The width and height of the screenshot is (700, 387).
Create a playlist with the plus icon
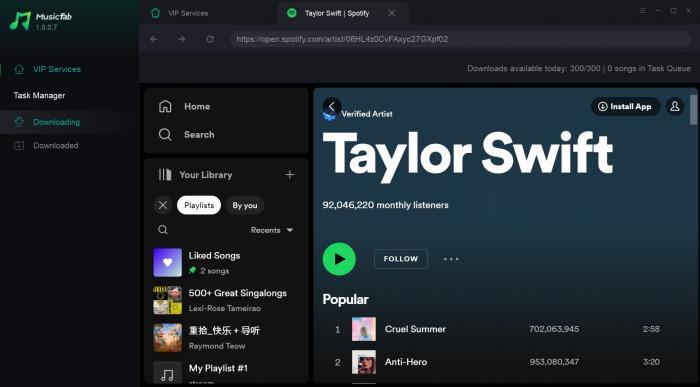tap(290, 175)
